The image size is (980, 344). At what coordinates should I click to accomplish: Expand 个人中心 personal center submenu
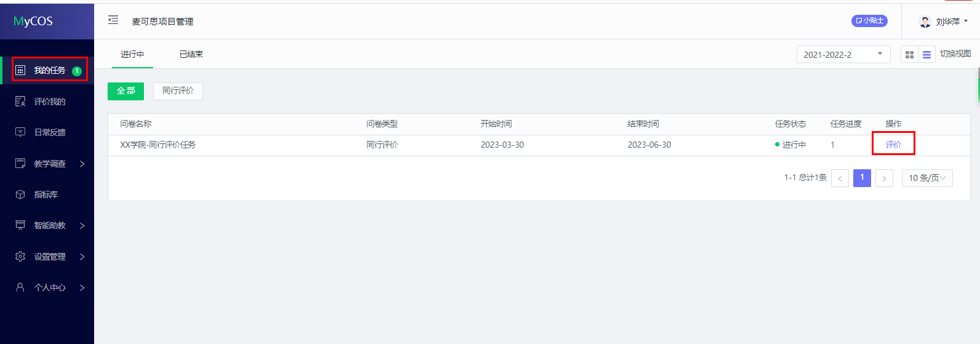pos(49,287)
